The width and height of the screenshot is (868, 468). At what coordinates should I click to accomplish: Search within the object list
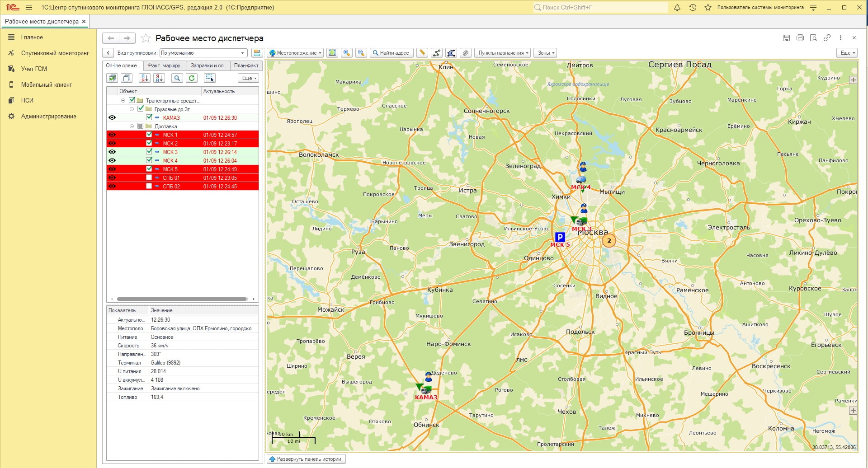[177, 78]
